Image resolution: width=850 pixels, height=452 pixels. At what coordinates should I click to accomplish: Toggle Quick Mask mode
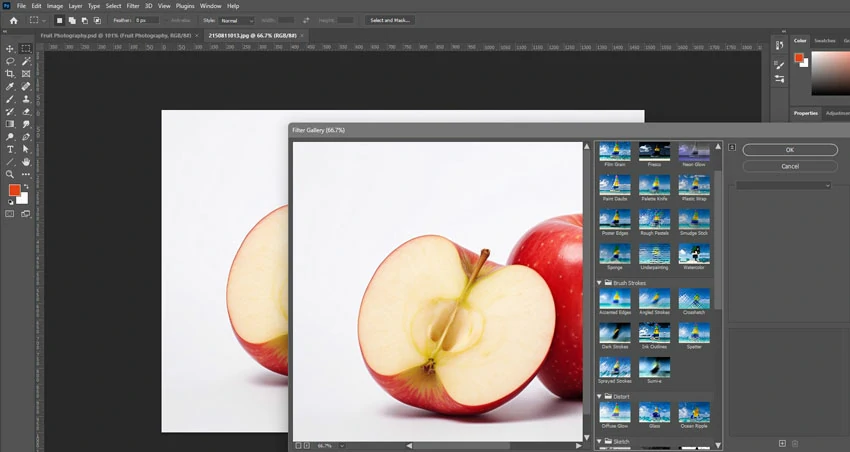[10, 213]
